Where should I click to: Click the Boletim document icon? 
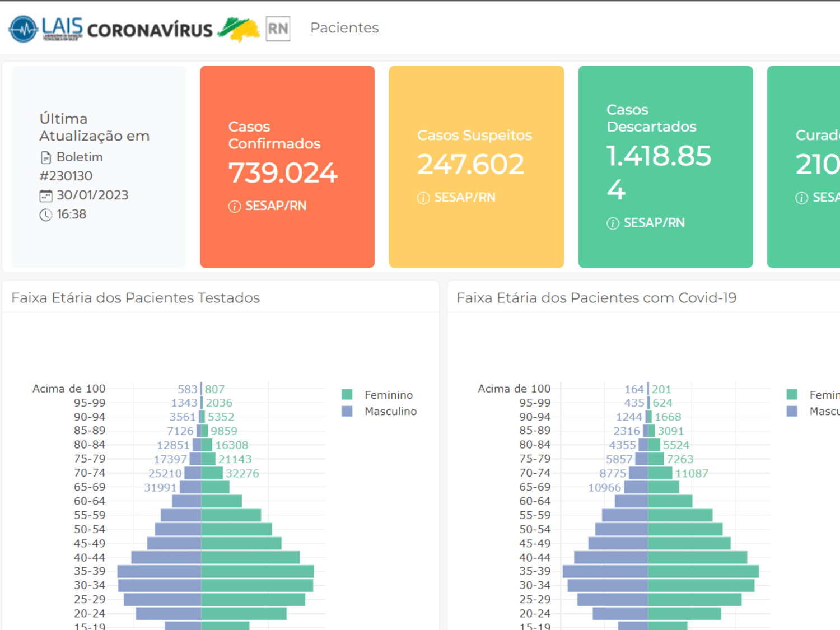[46, 158]
